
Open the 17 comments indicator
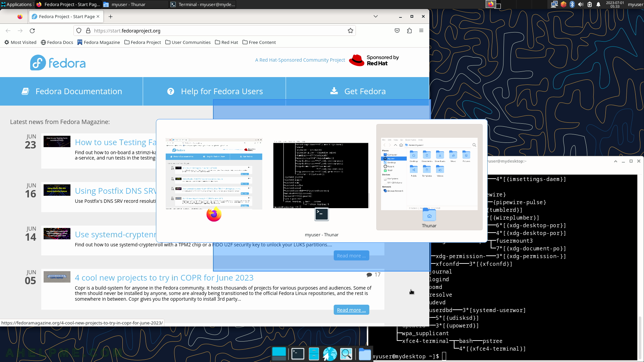coord(373,275)
